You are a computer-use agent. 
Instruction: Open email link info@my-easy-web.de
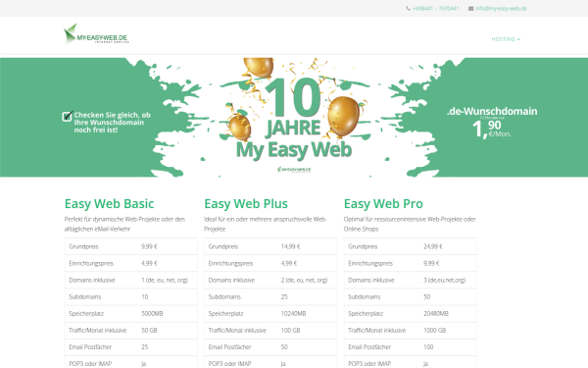point(501,8)
